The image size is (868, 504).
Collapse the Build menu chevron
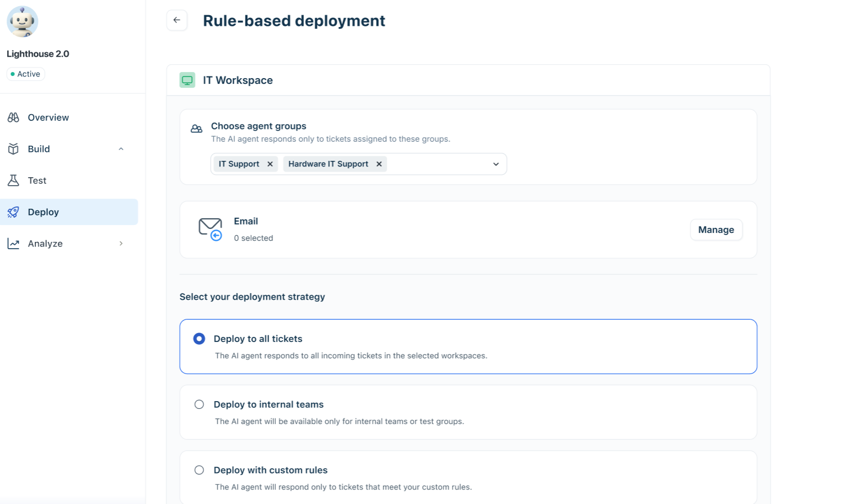(x=121, y=149)
